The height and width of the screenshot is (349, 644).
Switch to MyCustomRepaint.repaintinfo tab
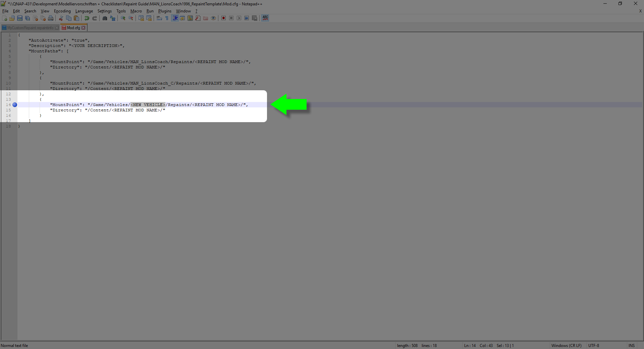tap(30, 28)
